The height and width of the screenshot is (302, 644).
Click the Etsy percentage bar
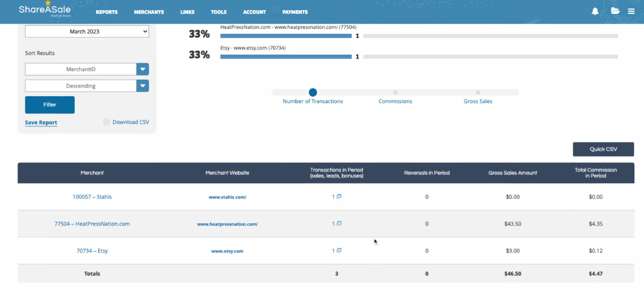pyautogui.click(x=286, y=56)
